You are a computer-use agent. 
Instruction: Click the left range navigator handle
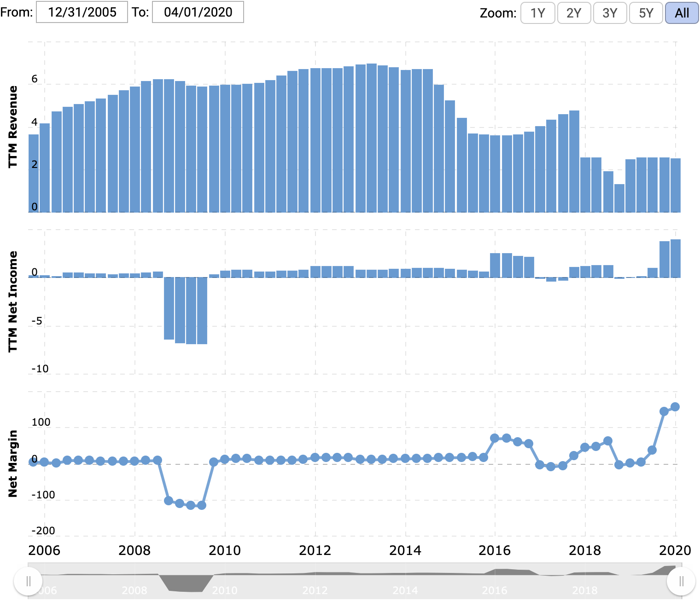(x=28, y=581)
